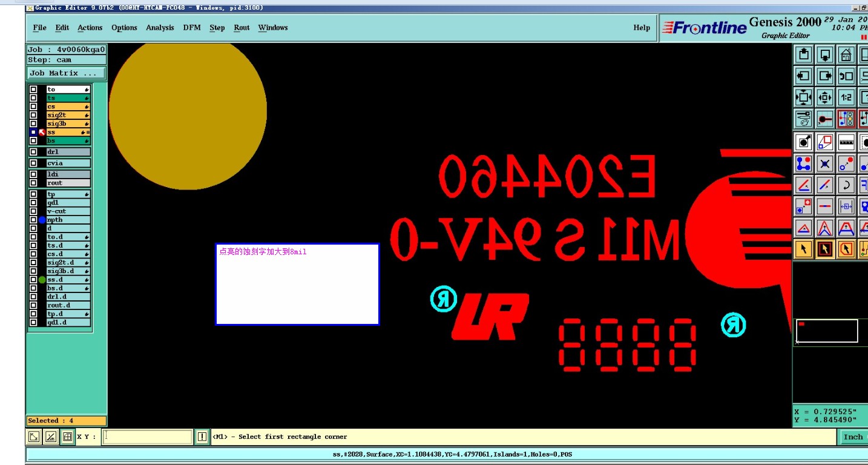
Task: Select the polygon selection arrow tool
Action: (846, 249)
